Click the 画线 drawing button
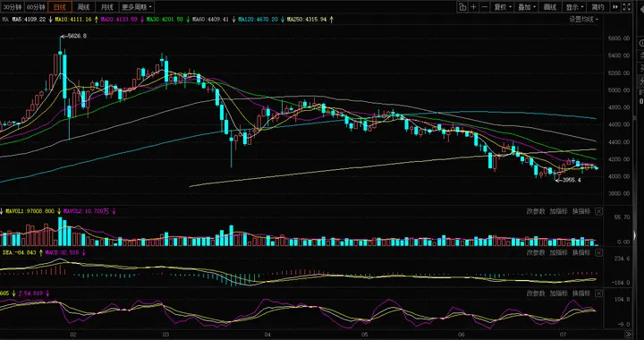The width and height of the screenshot is (644, 340). (x=550, y=7)
